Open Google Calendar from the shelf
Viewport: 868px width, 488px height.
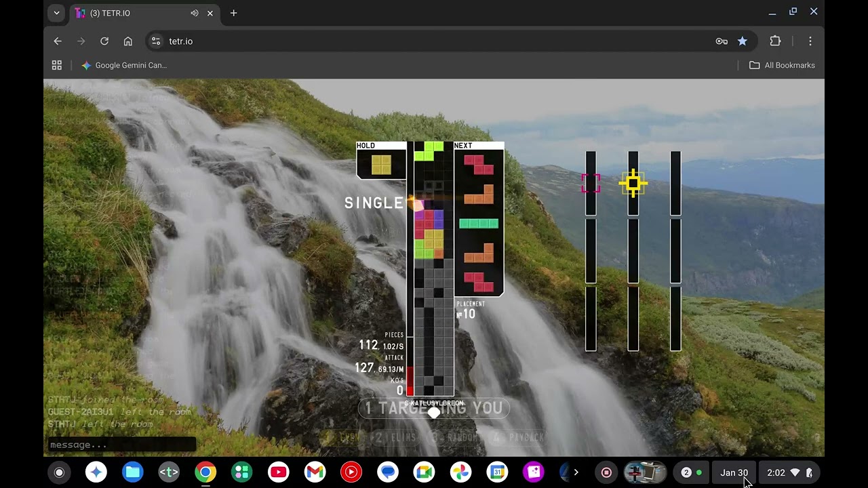click(497, 472)
